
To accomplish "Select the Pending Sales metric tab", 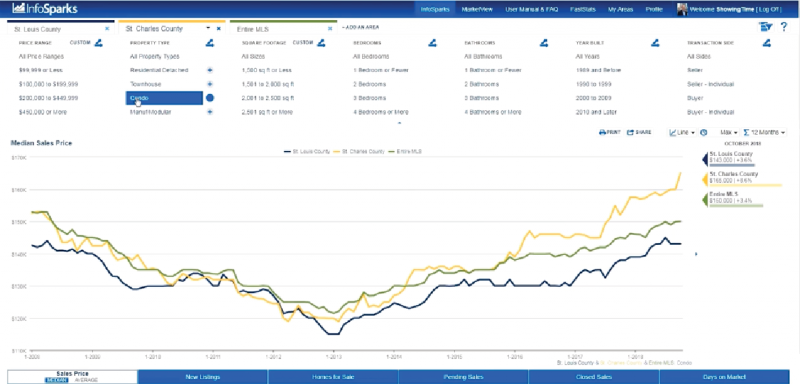I will coord(463,377).
